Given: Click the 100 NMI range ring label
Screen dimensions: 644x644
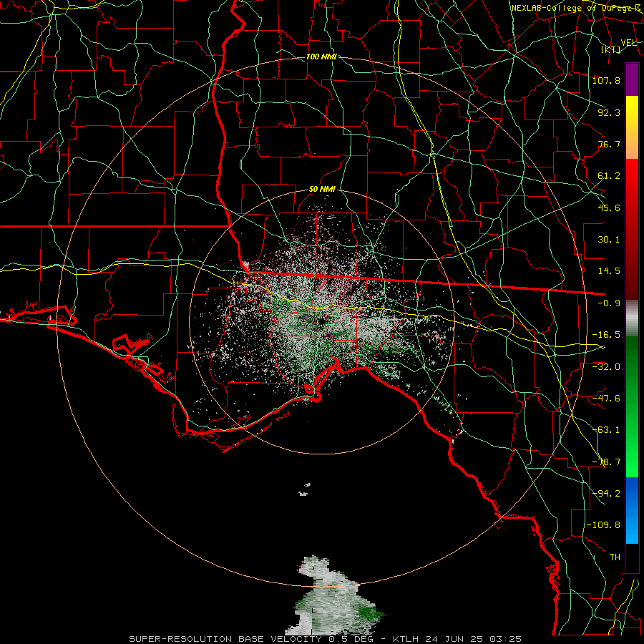Looking at the screenshot, I should pos(321,57).
